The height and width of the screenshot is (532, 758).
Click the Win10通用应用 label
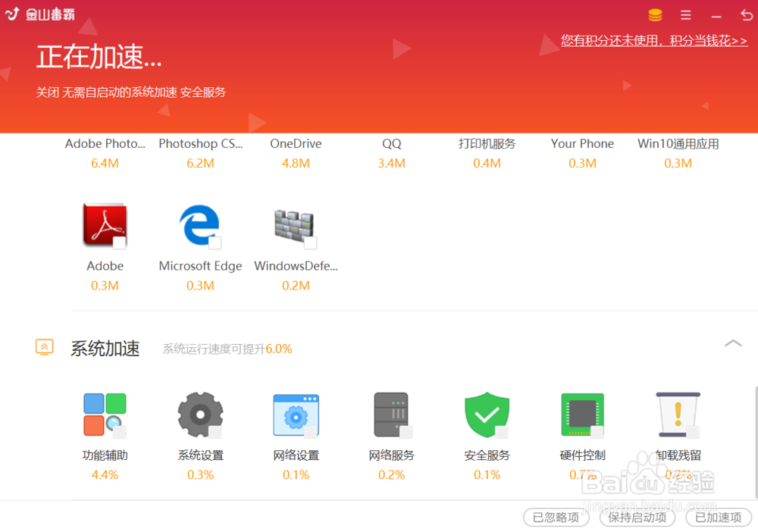coord(678,144)
